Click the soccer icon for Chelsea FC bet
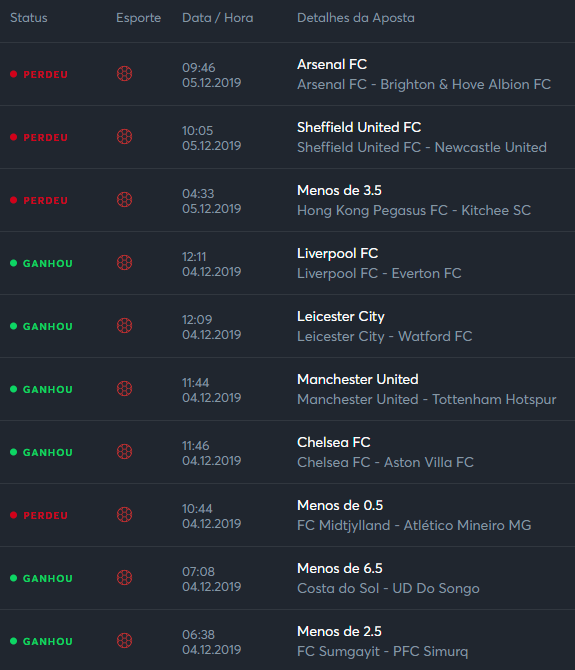Image resolution: width=575 pixels, height=670 pixels. (x=124, y=452)
